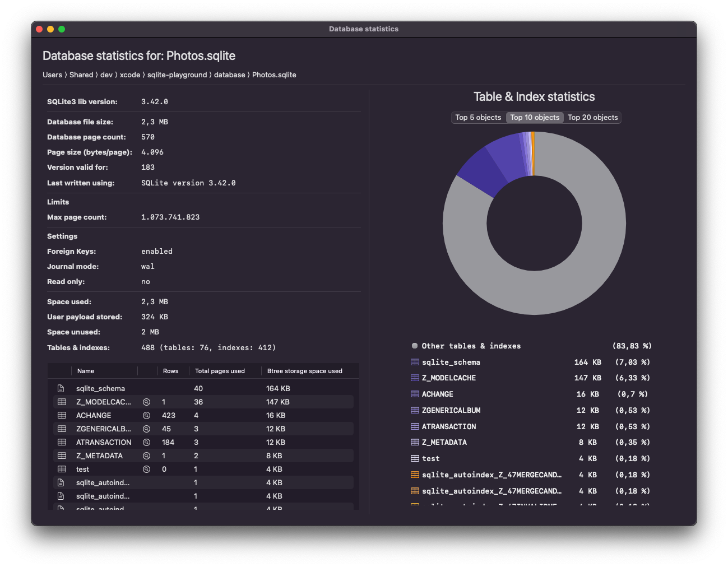The width and height of the screenshot is (728, 567).
Task: Click the legend icon beside Z_MODELCACHE
Action: pyautogui.click(x=415, y=378)
